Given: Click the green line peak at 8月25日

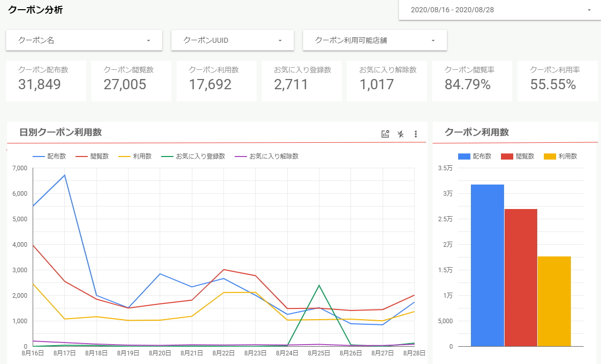Looking at the screenshot, I should tap(319, 285).
